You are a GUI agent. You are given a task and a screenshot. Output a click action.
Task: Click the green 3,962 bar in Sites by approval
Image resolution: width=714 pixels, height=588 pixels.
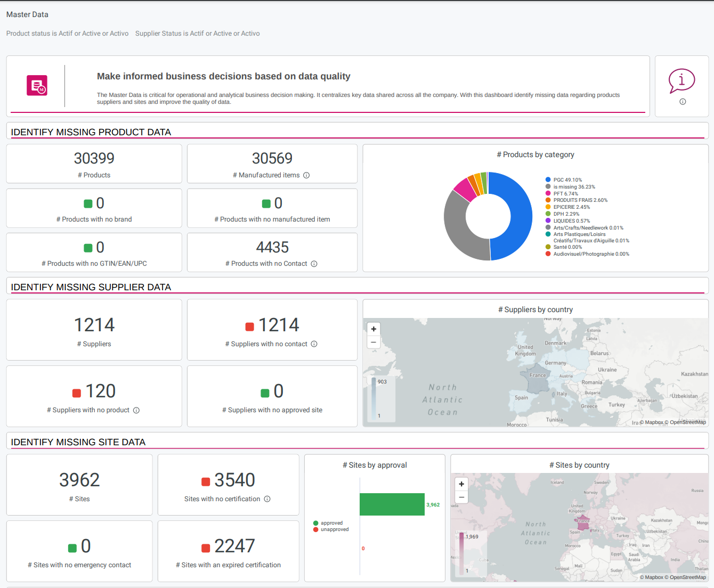point(392,504)
